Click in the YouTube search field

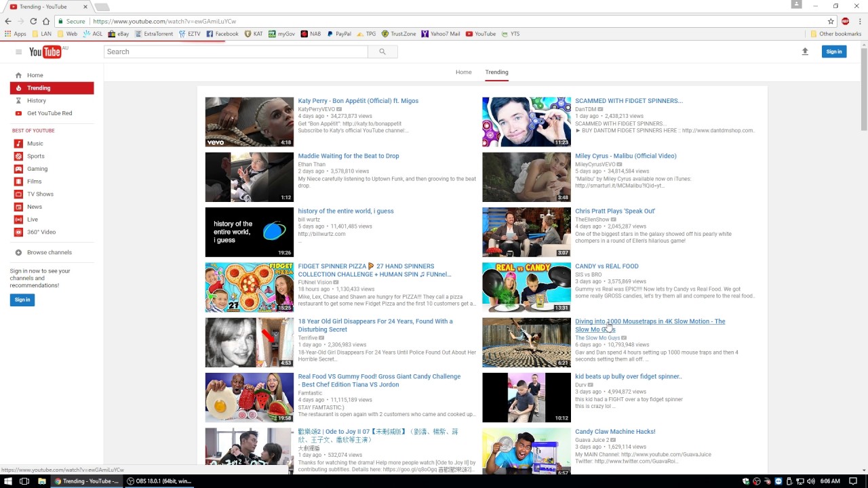[236, 52]
